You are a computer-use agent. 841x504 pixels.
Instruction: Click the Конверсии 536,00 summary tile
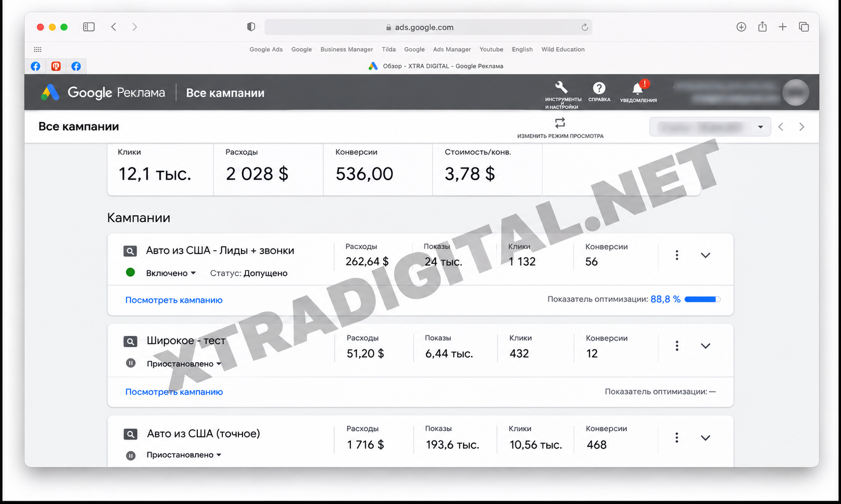point(378,169)
